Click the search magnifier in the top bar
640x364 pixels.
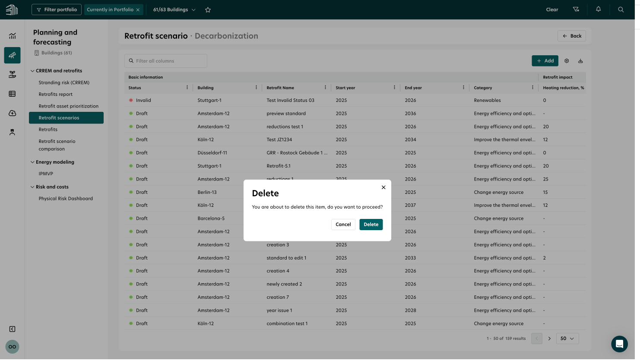(x=621, y=9)
